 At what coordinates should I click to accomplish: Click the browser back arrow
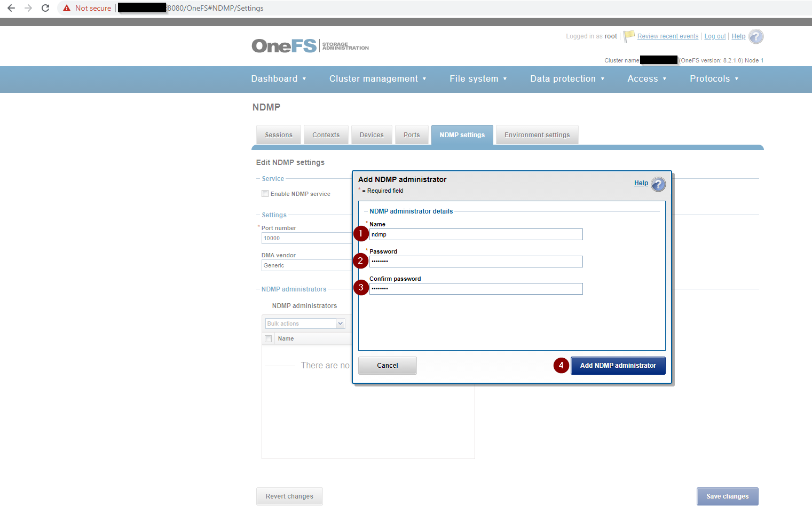click(11, 8)
